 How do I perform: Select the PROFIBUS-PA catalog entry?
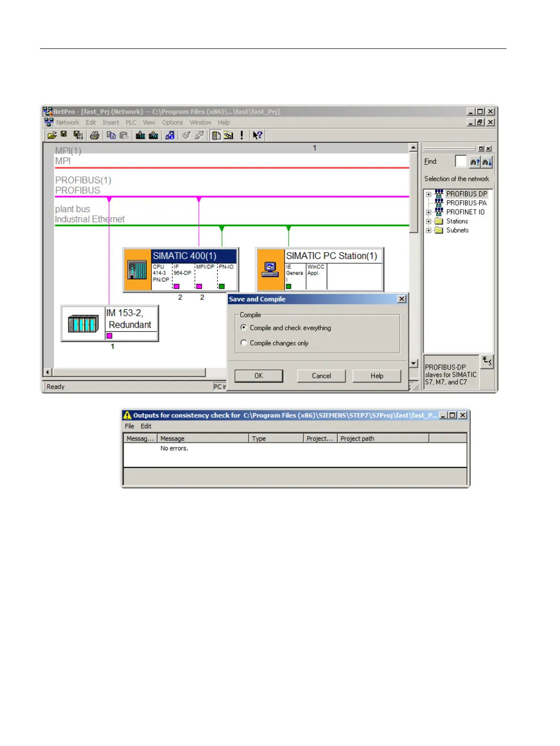tap(466, 203)
